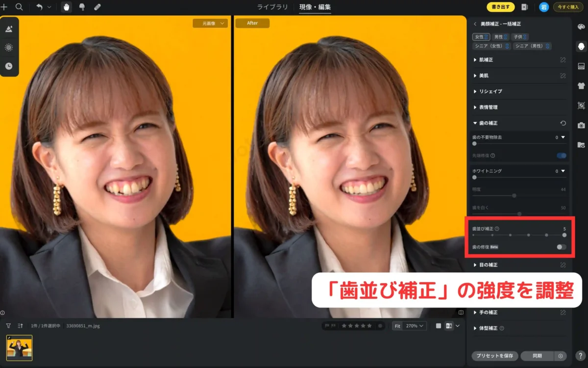Screen dimensions: 588x368
Task: Click the プリセットを保存 button
Action: [494, 356]
